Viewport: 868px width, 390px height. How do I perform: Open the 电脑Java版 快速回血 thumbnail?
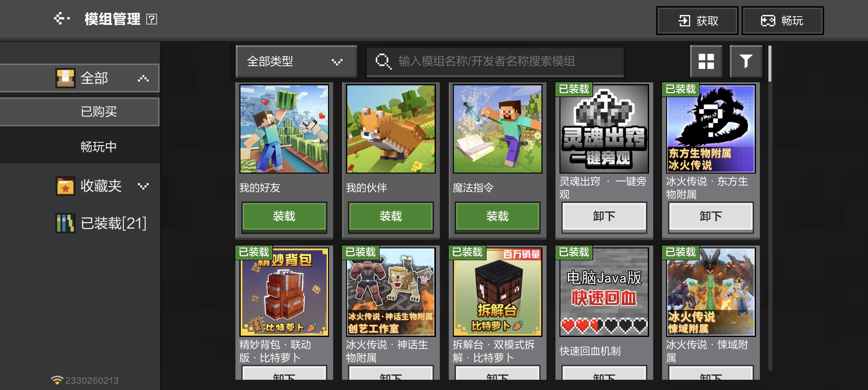(x=604, y=292)
